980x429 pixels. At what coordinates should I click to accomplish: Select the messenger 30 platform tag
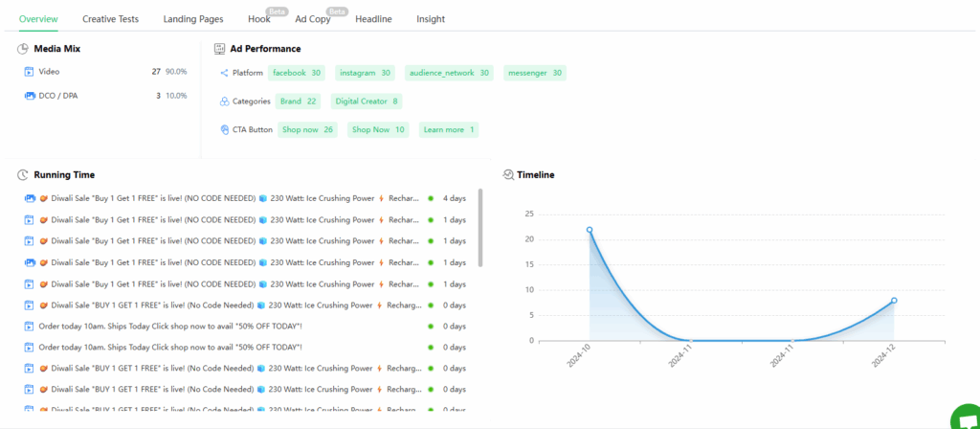(535, 73)
